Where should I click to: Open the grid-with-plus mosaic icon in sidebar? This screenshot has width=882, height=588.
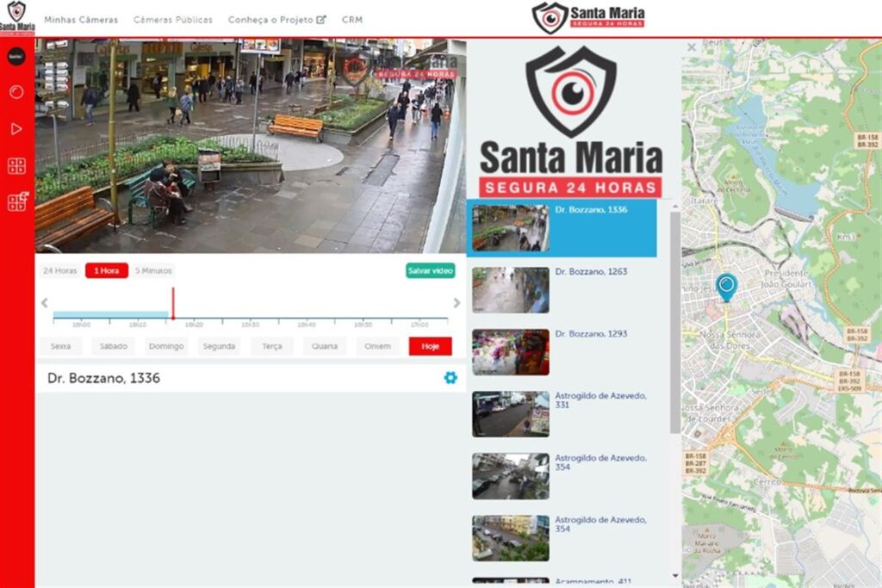click(17, 201)
